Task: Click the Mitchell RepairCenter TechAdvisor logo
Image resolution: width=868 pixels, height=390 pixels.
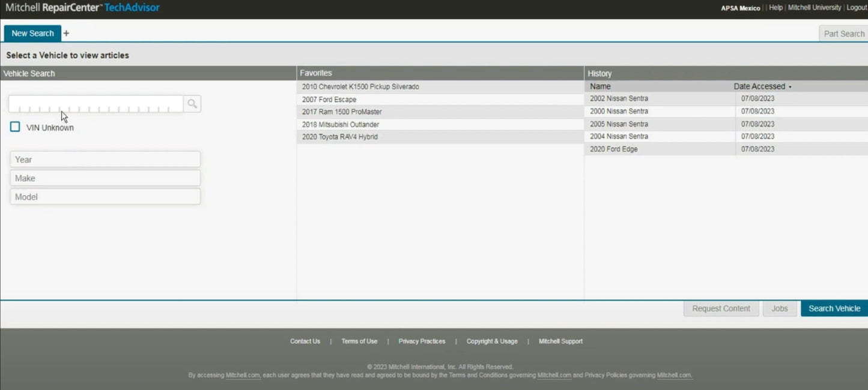Action: point(82,8)
